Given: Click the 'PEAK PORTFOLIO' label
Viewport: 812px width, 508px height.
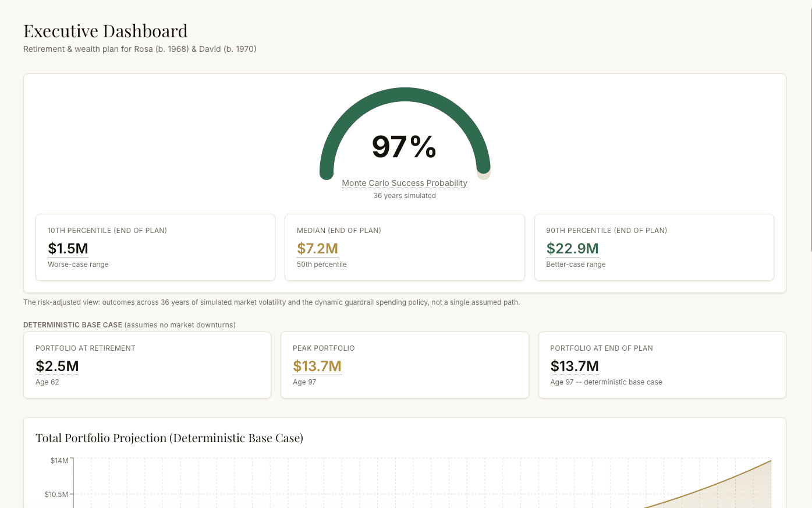Looking at the screenshot, I should pos(324,348).
